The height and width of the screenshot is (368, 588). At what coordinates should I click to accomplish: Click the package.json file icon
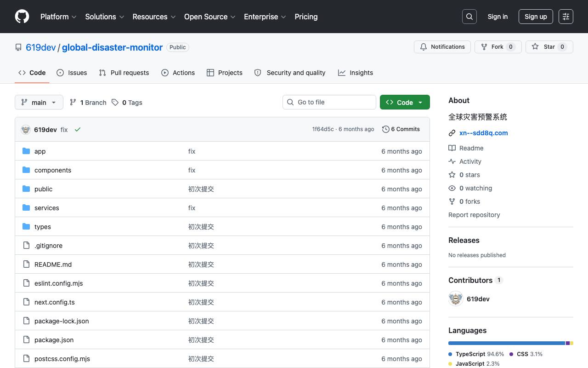click(x=26, y=339)
